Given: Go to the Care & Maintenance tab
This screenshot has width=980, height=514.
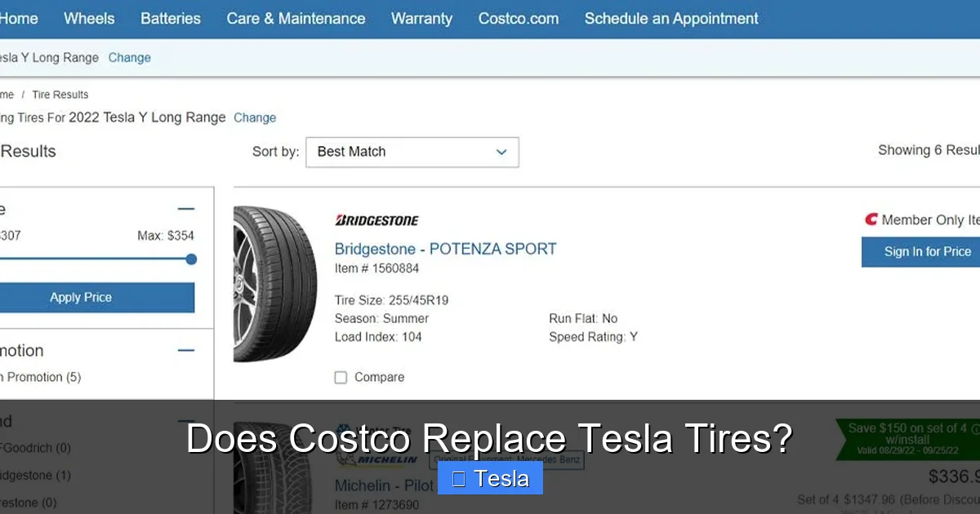Looking at the screenshot, I should (x=296, y=18).
